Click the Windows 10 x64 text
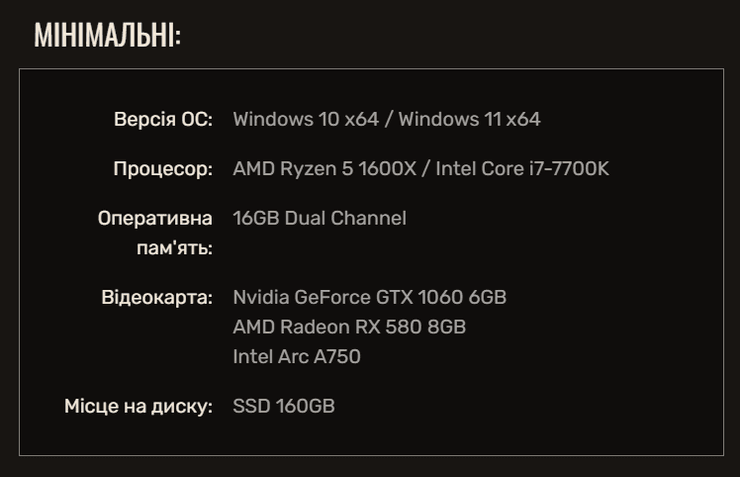Viewport: 740px width, 477px height. click(x=305, y=119)
